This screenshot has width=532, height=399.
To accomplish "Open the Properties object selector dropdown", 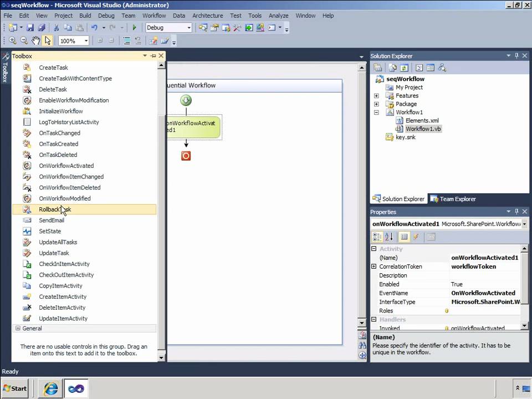I will click(525, 224).
